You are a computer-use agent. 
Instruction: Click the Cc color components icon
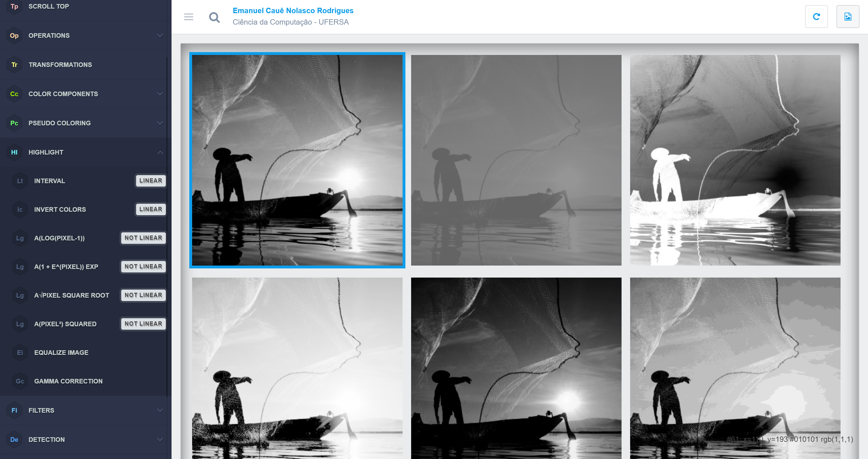[14, 94]
